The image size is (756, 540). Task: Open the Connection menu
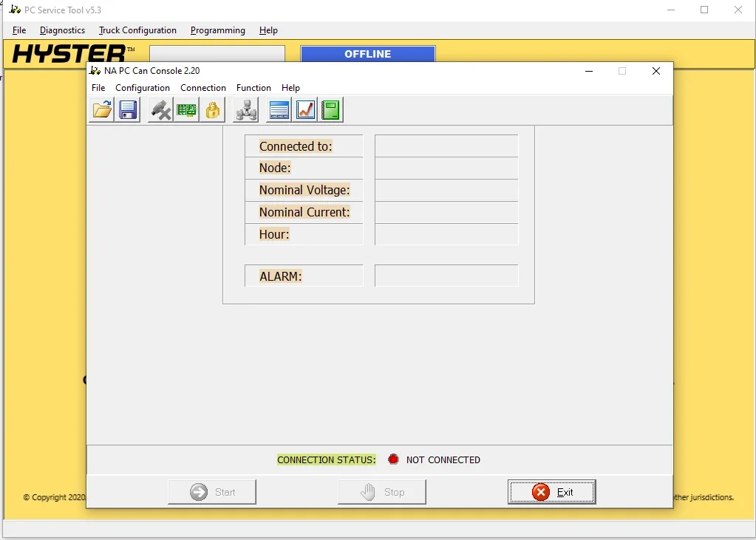click(x=203, y=87)
